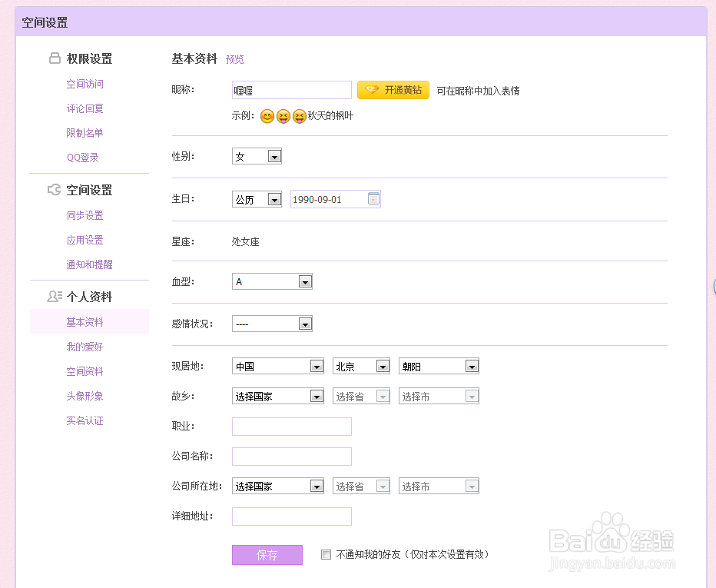Click the plug icon beside 空间设置 heading
The height and width of the screenshot is (588, 716).
(x=54, y=189)
